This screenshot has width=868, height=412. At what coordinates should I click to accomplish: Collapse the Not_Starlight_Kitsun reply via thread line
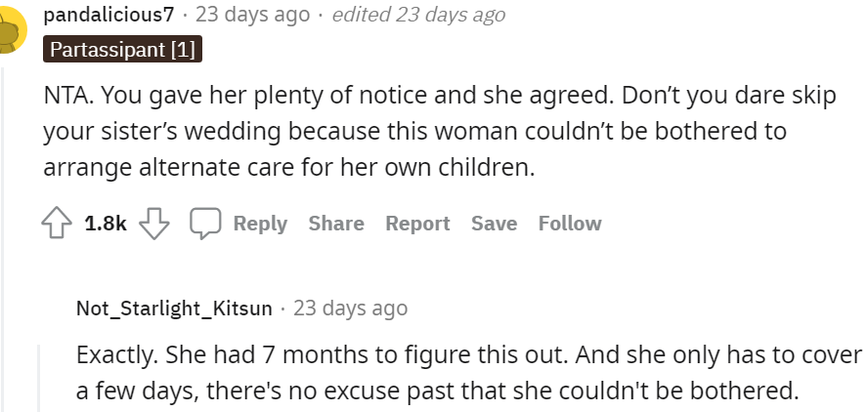pyautogui.click(x=39, y=376)
